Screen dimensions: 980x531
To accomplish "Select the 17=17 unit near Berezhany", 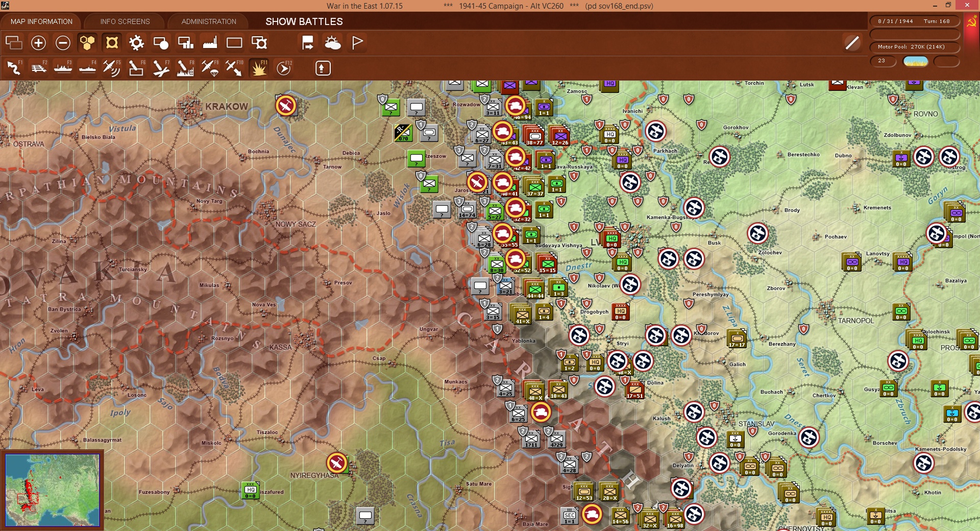I will tap(737, 339).
